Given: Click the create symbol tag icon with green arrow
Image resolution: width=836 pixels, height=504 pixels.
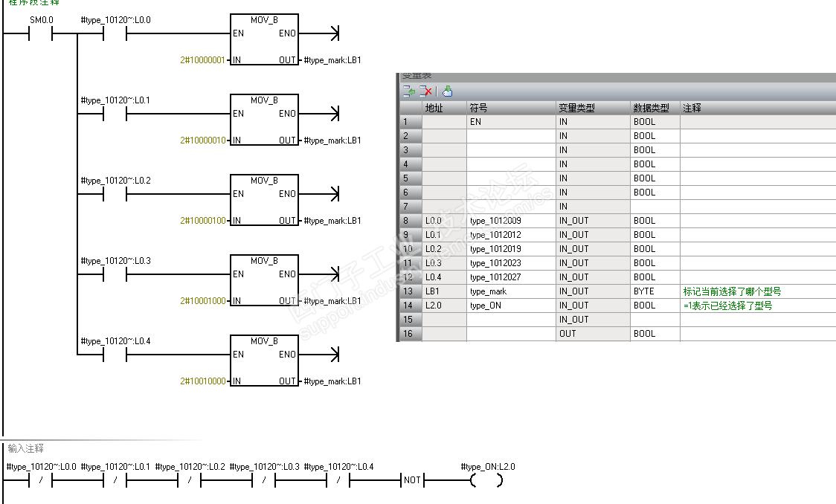Looking at the screenshot, I should (447, 91).
